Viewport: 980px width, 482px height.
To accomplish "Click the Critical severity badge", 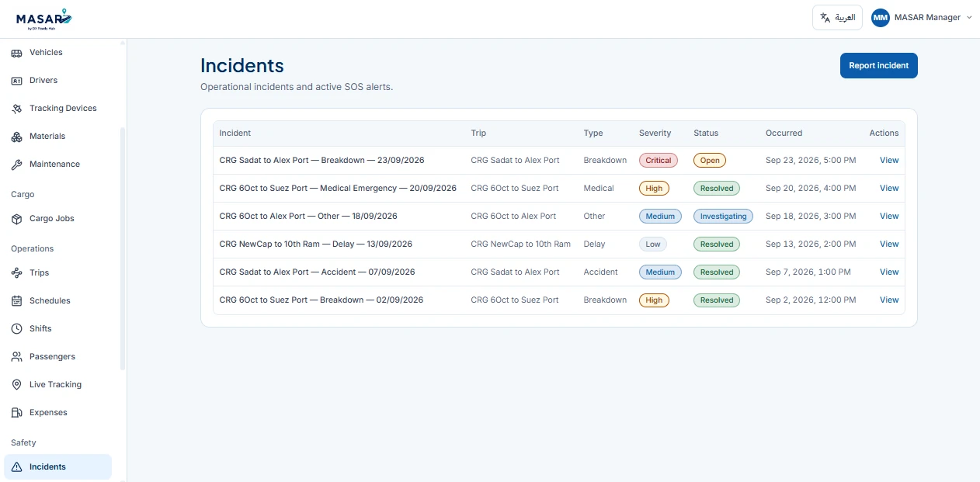I will tap(659, 161).
